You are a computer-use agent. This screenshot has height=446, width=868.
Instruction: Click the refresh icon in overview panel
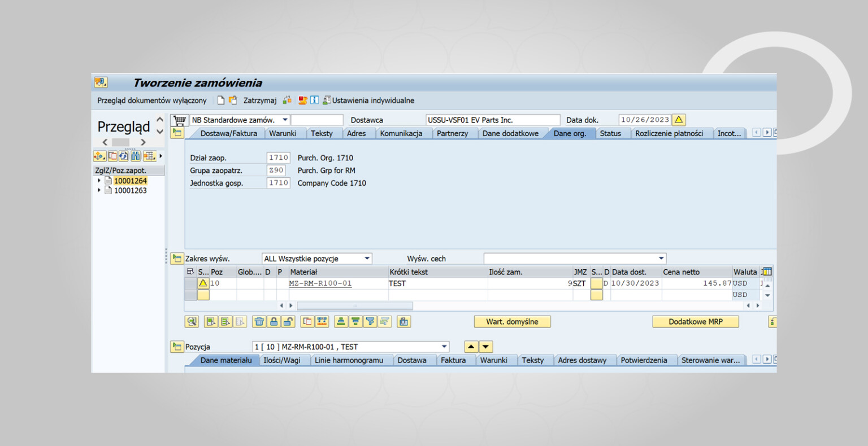coord(123,156)
